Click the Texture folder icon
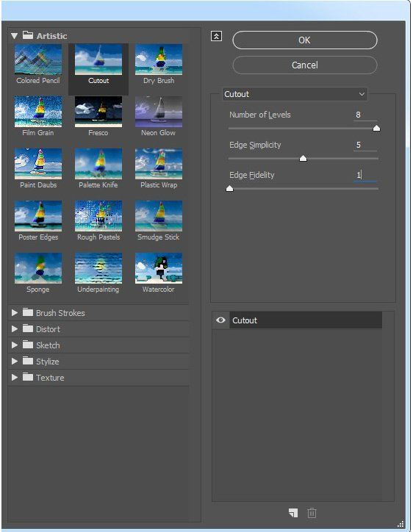The width and height of the screenshot is (413, 532). pyautogui.click(x=28, y=377)
